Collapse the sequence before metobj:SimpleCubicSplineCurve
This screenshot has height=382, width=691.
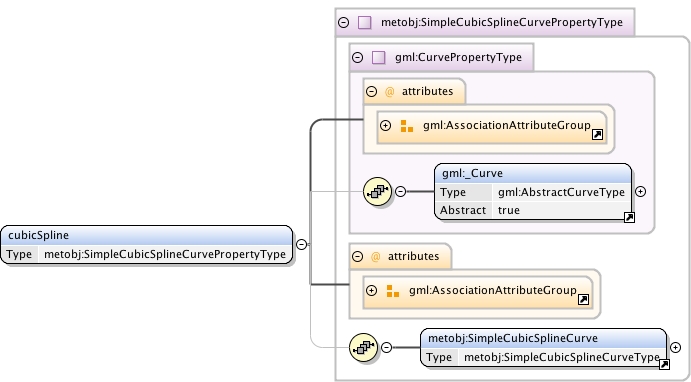386,347
